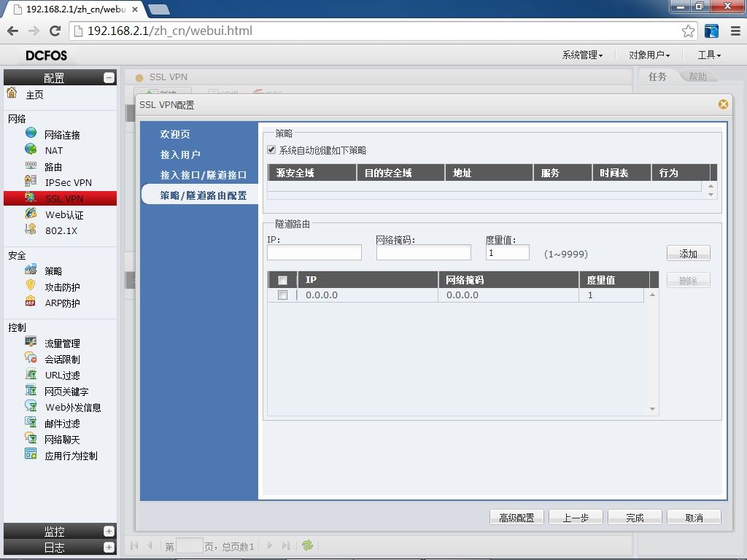Click scroll-down arrow of tunnel route list
This screenshot has width=747, height=560.
(652, 409)
